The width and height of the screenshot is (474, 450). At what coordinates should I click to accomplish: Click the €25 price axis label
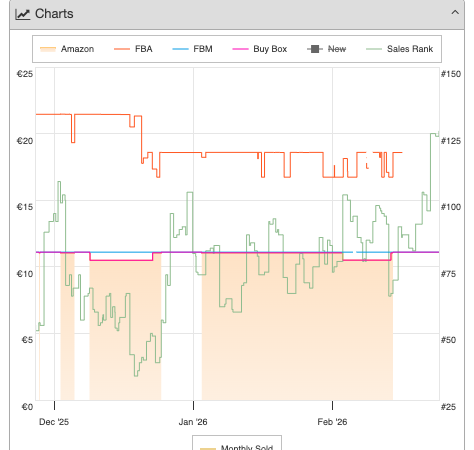coord(25,74)
